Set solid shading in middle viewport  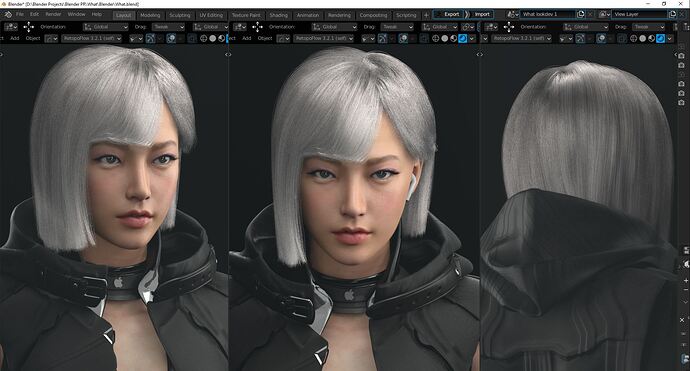pyautogui.click(x=444, y=38)
